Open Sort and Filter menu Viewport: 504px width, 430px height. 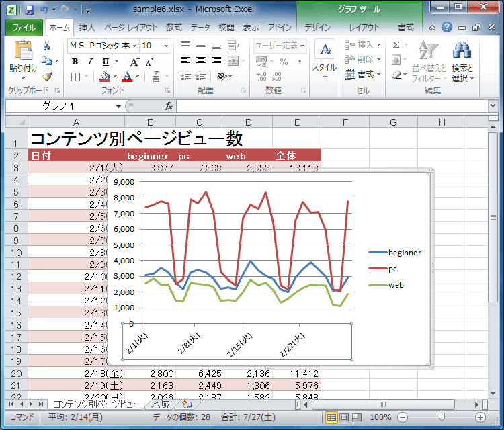(x=429, y=61)
